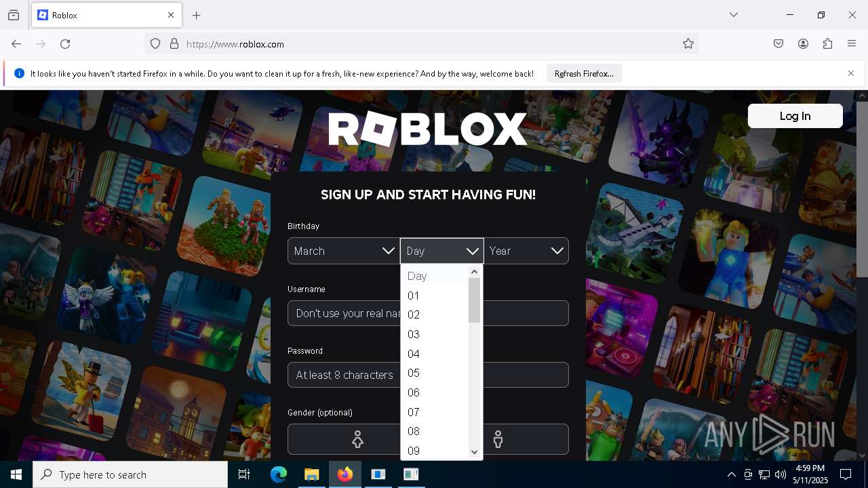Focus the Username input field
The width and height of the screenshot is (868, 488).
428,313
